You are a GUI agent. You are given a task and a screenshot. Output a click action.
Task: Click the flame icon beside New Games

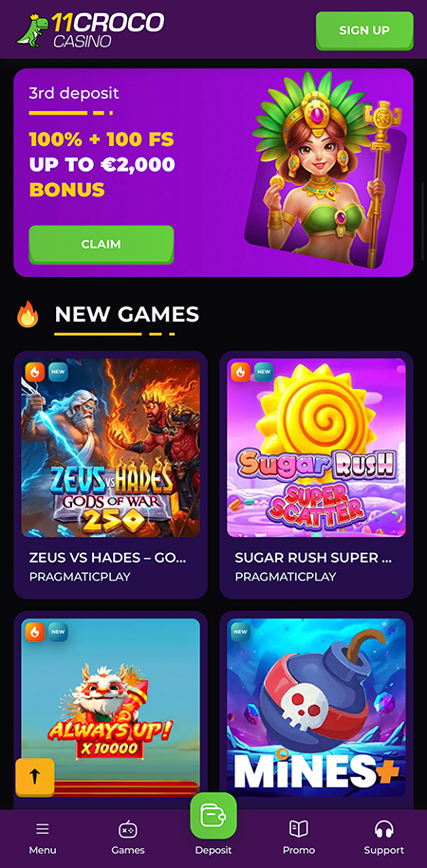coord(28,314)
